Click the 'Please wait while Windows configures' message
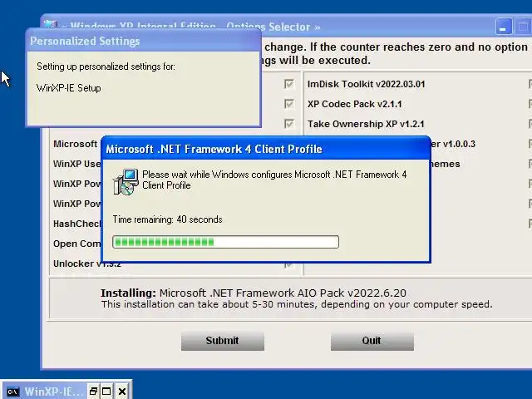This screenshot has height=399, width=532. (274, 180)
